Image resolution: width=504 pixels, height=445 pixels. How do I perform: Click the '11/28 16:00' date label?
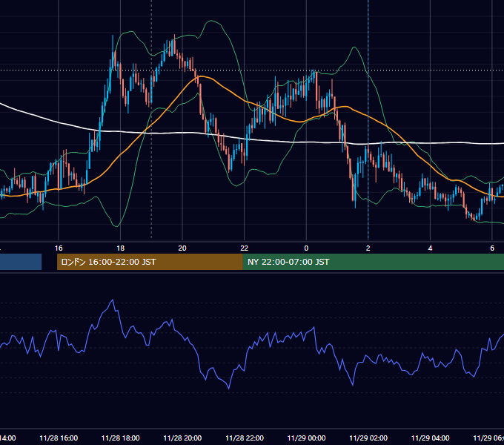click(59, 438)
